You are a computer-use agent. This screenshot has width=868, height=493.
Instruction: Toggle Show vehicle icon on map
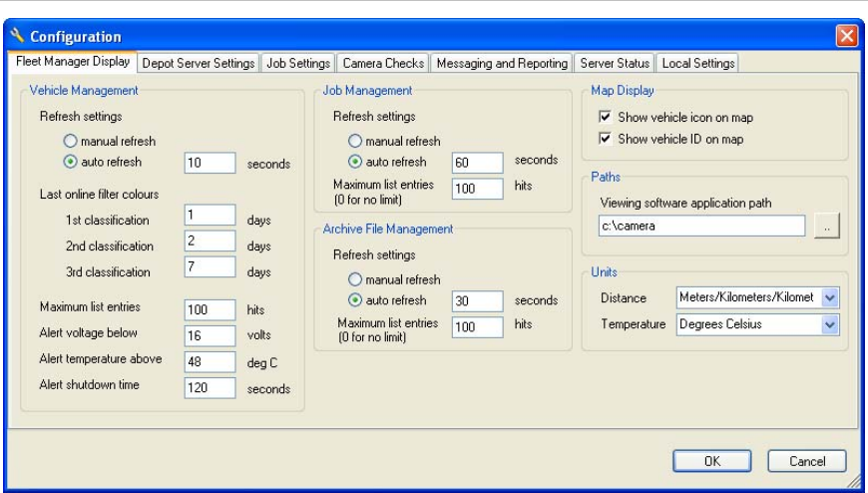click(x=605, y=118)
